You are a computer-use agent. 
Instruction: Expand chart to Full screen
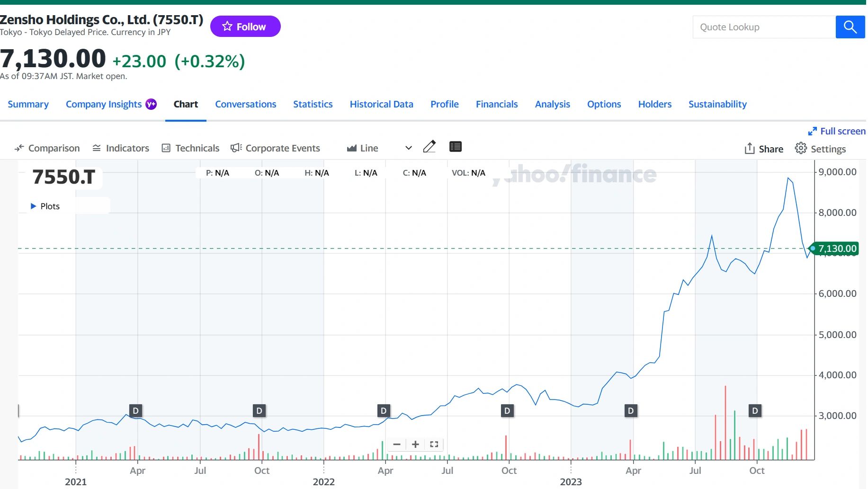click(x=837, y=131)
